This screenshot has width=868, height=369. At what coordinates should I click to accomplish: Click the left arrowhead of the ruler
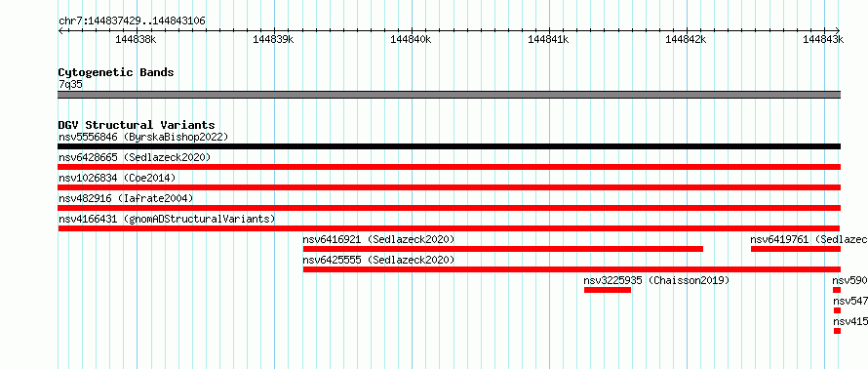(x=60, y=30)
